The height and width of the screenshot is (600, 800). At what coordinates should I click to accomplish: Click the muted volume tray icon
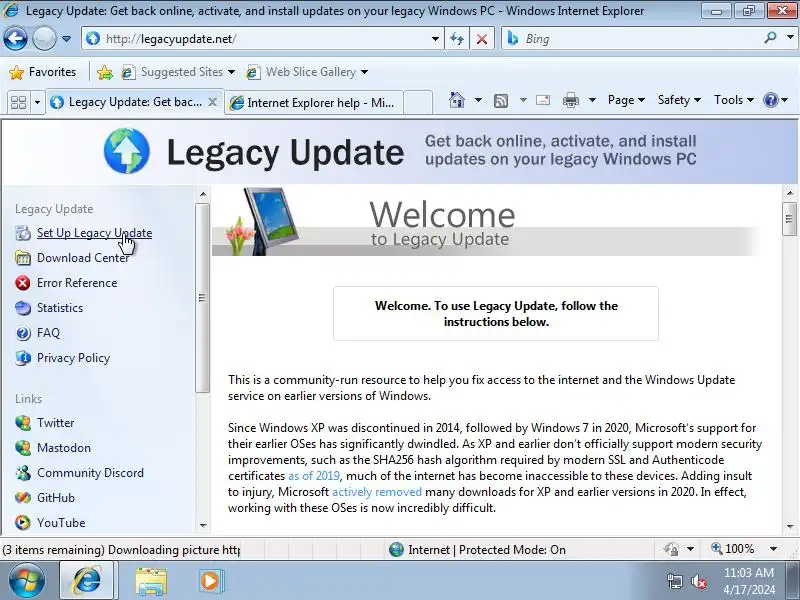point(699,581)
